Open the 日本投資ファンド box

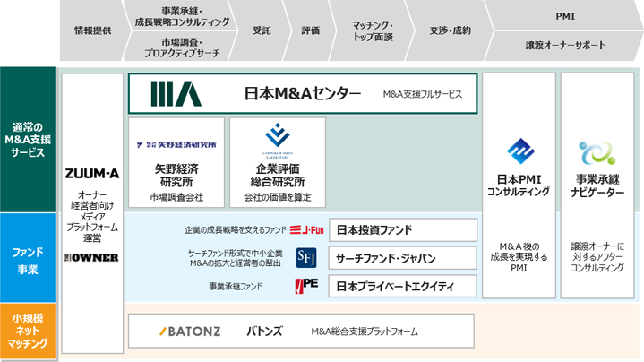pos(402,229)
